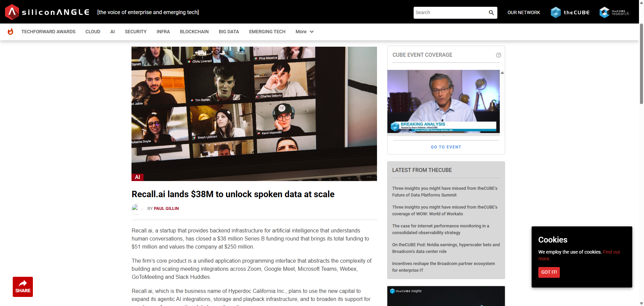Viewport: 644px width, 306px height.
Task: Click into the Search input field
Action: (x=449, y=13)
